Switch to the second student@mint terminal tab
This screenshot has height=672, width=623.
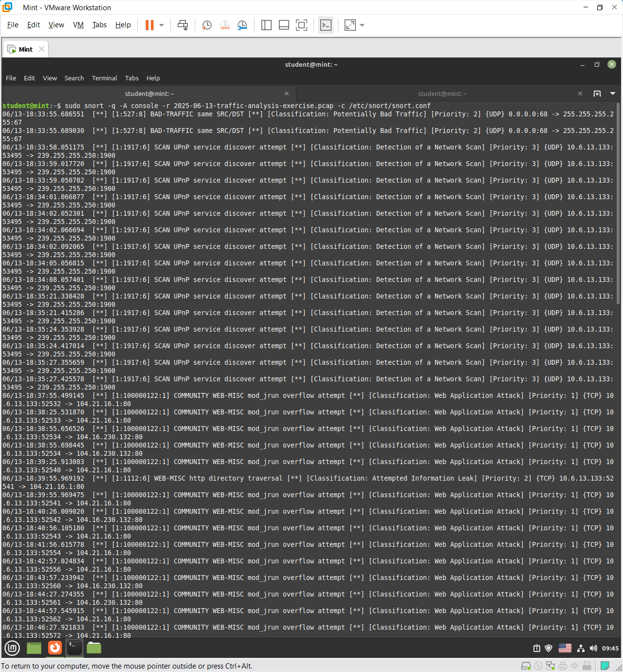tap(442, 93)
